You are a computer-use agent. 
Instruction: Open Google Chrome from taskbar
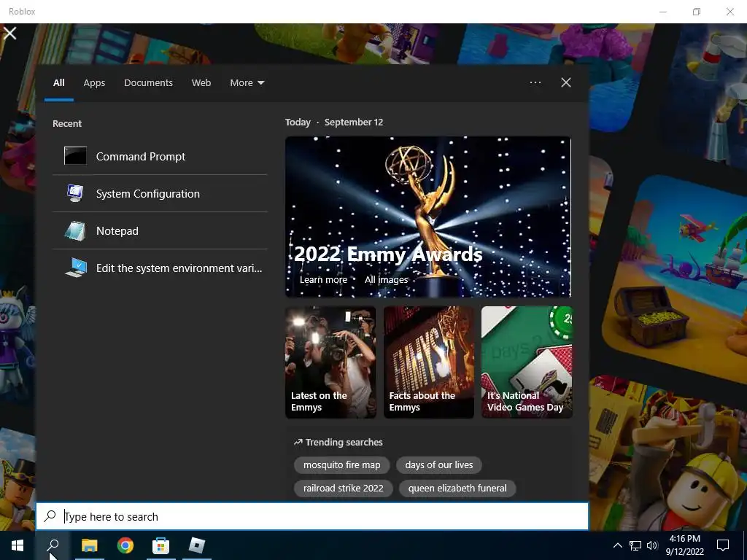click(125, 545)
